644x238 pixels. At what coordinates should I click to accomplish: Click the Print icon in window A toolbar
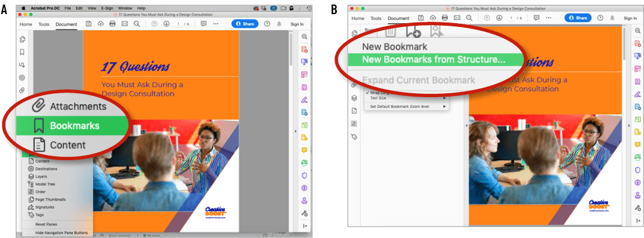(x=113, y=24)
